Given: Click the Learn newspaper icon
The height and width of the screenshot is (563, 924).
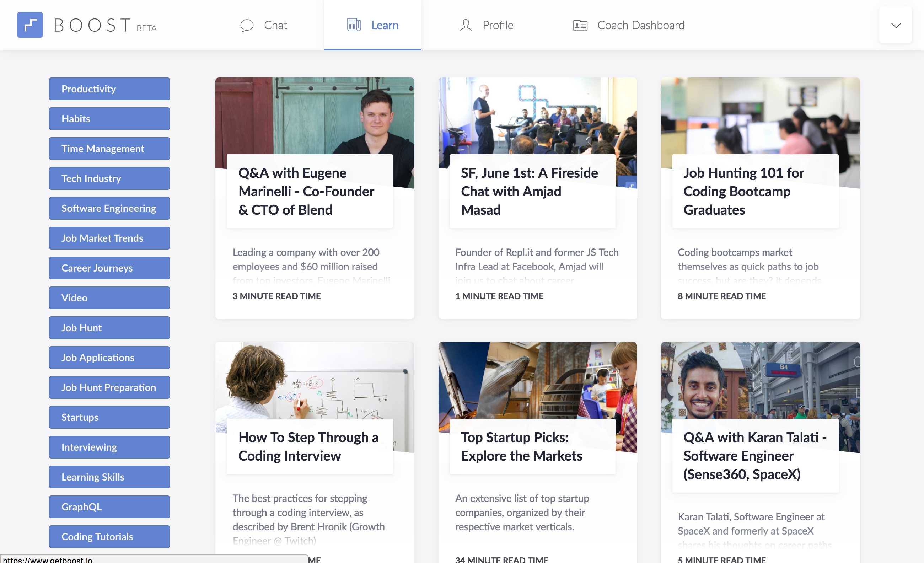Looking at the screenshot, I should click(x=354, y=25).
